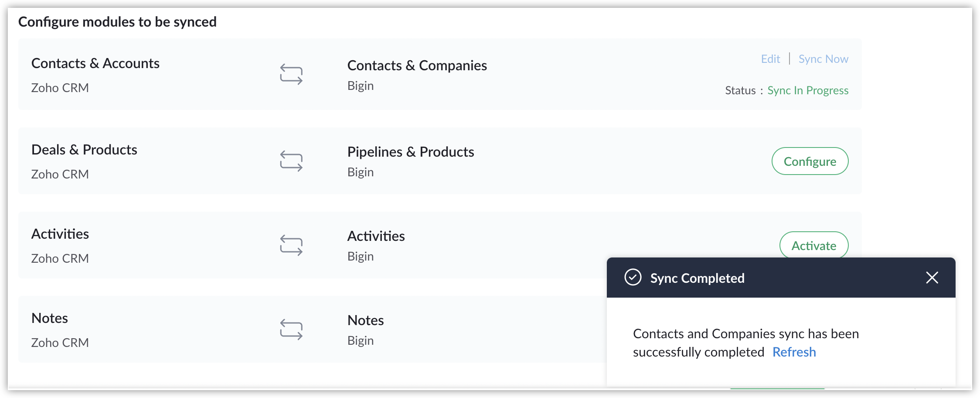Click the Contacts & Companies Bigin label
This screenshot has width=980, height=398.
point(361,86)
